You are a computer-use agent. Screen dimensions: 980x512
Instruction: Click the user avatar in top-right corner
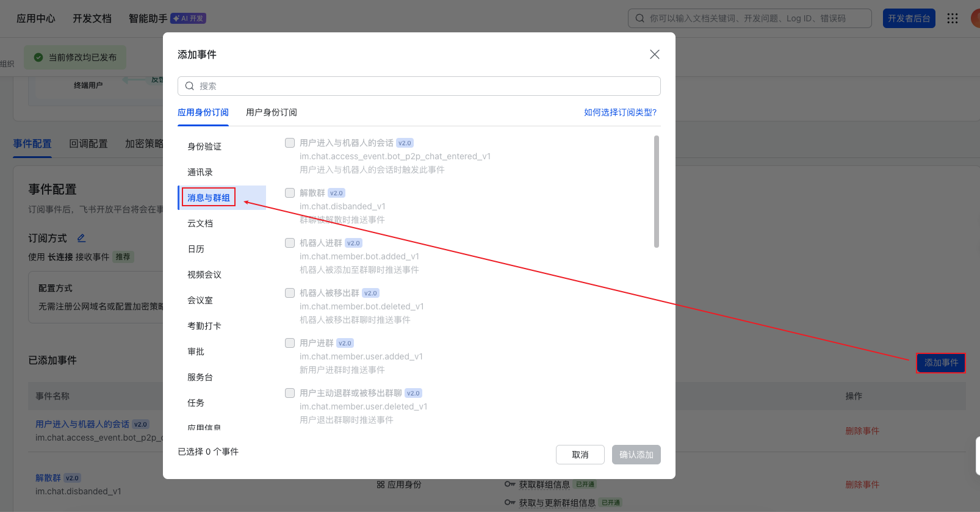pos(975,18)
